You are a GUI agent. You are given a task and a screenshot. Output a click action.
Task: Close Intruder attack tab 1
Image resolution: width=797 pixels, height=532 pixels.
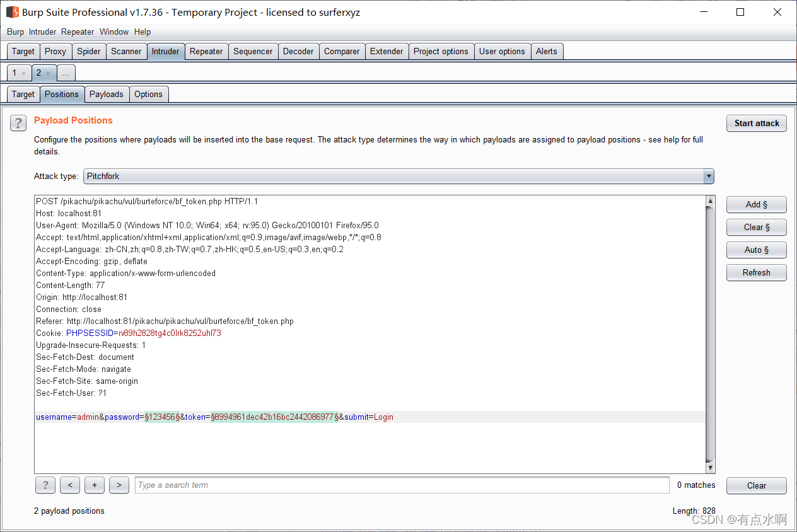tap(24, 74)
